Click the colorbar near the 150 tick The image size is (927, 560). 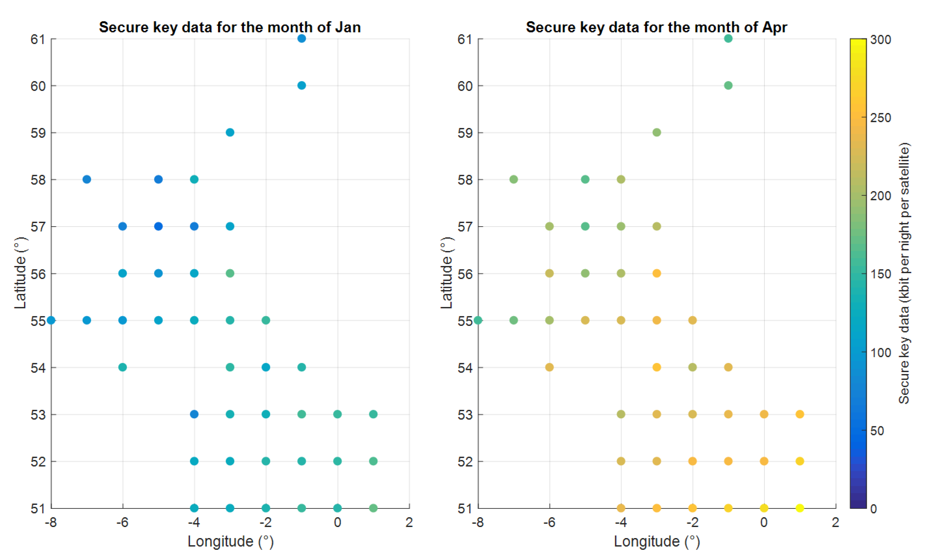pos(858,274)
